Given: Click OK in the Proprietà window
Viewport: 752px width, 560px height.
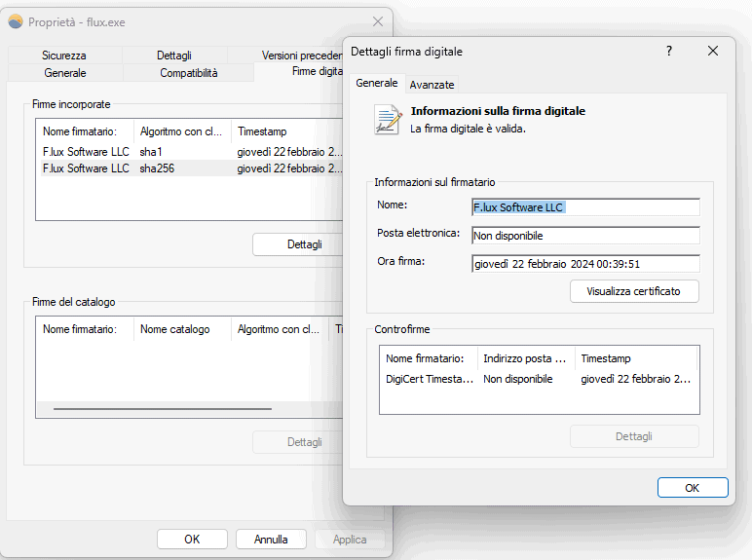Looking at the screenshot, I should pos(192,540).
